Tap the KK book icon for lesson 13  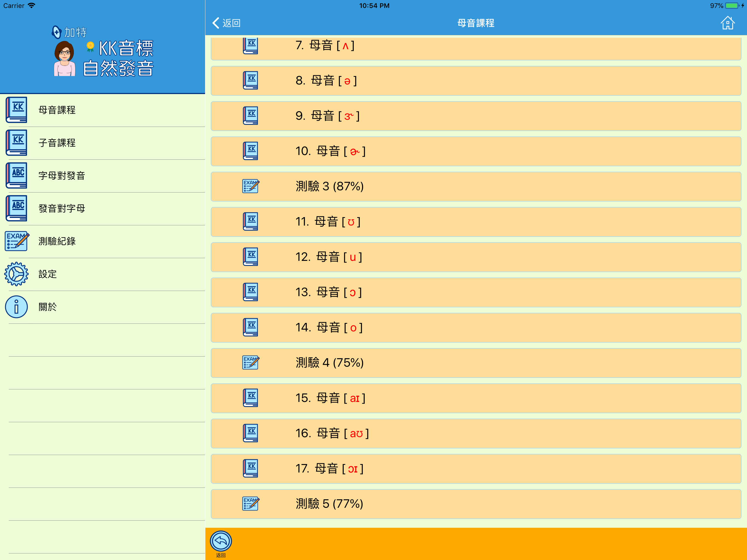coord(250,292)
